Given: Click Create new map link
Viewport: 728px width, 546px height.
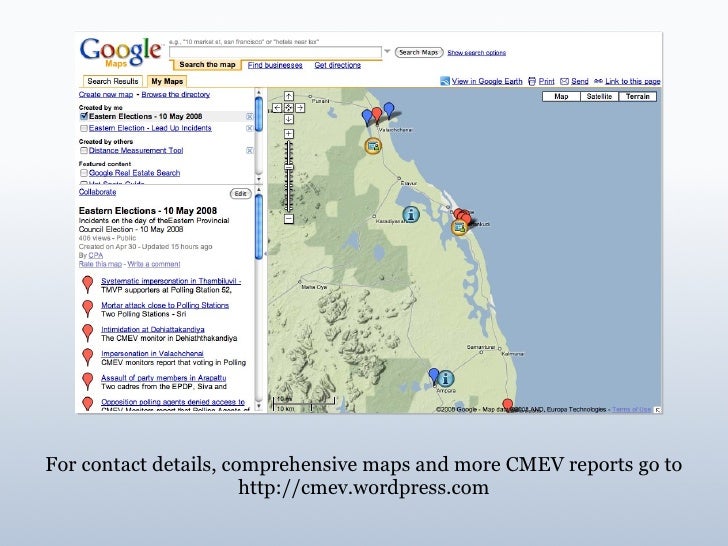Looking at the screenshot, I should click(106, 94).
